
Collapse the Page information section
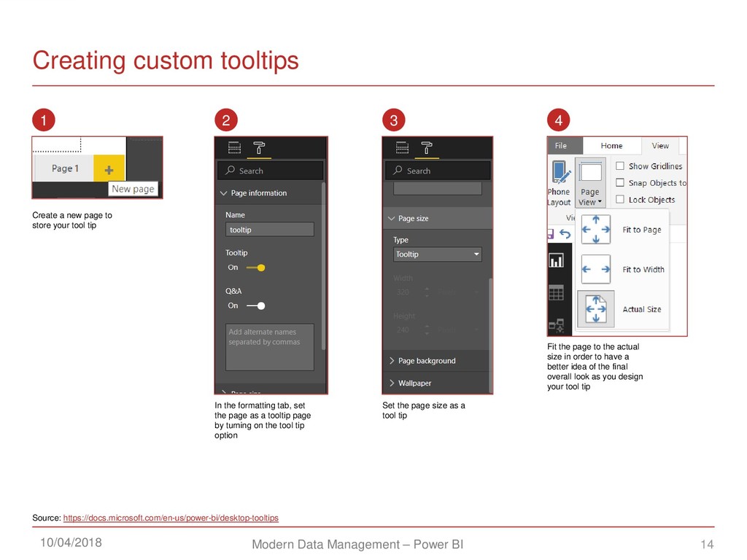(269, 192)
